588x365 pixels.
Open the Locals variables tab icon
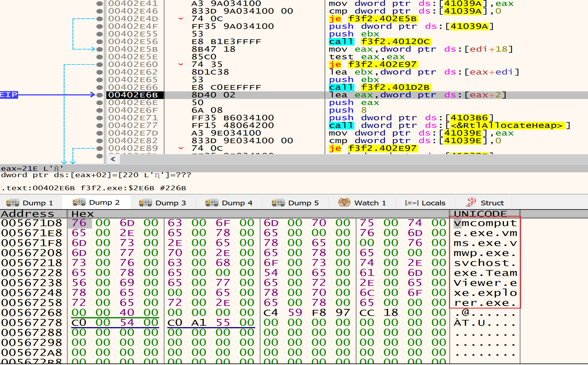[x=412, y=203]
